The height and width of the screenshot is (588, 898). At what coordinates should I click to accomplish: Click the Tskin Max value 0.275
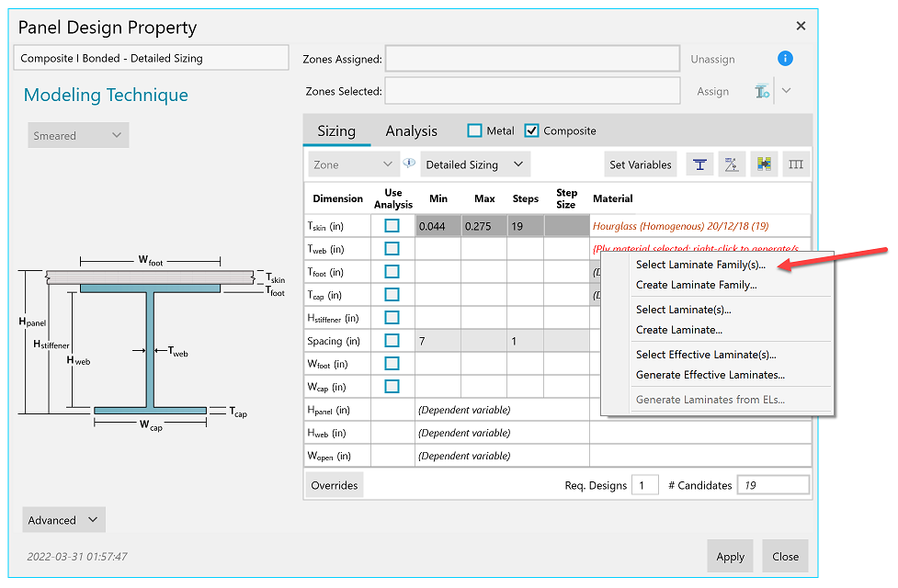[484, 226]
